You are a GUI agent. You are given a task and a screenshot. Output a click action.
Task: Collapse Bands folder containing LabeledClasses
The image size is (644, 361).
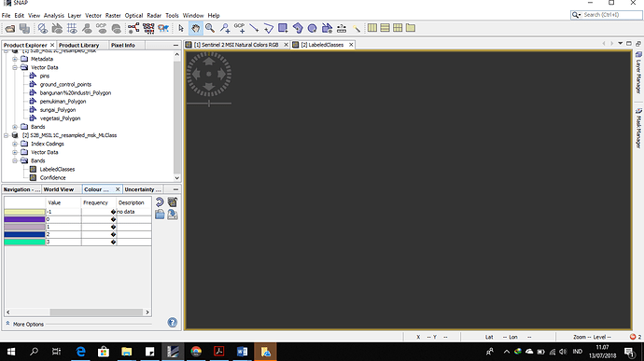click(15, 161)
